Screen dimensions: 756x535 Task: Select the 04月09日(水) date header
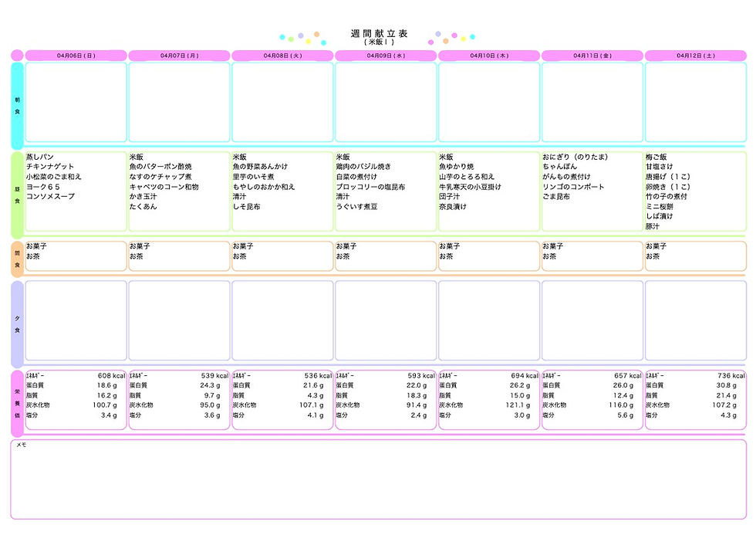386,56
